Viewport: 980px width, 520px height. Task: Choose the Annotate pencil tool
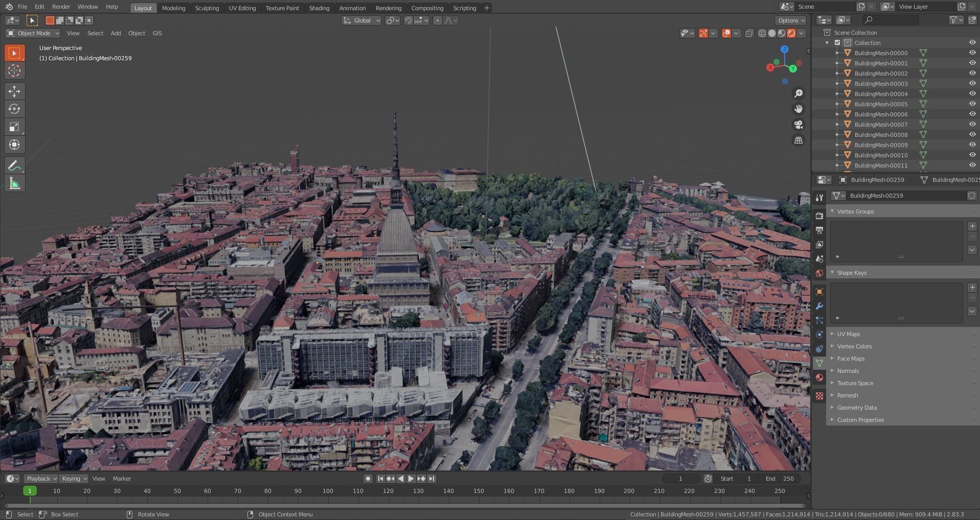14,166
